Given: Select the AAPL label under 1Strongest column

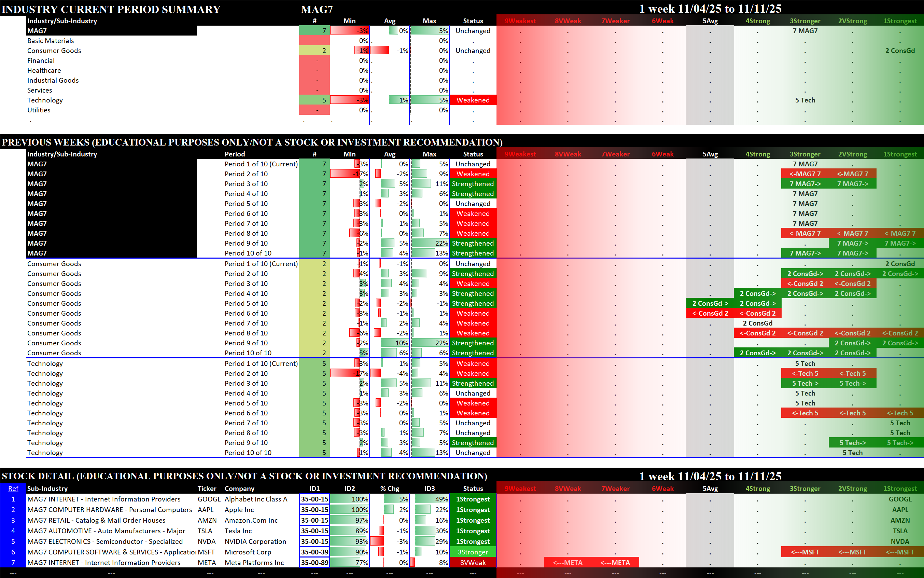Looking at the screenshot, I should (x=899, y=510).
